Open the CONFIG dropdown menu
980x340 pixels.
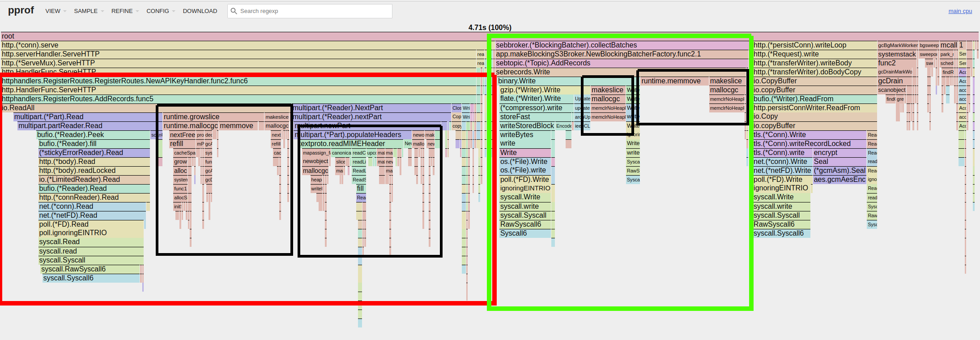click(161, 11)
